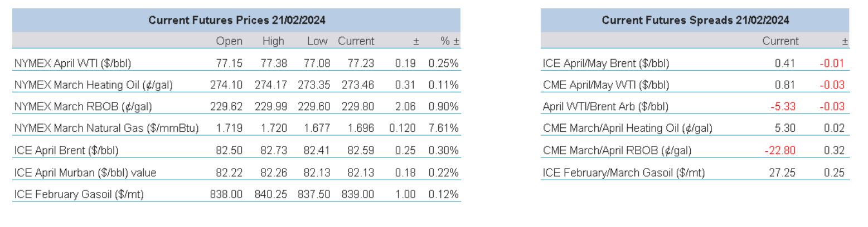The height and width of the screenshot is (227, 868).
Task: Select the NYMEX April WTI row label
Action: [x=72, y=63]
